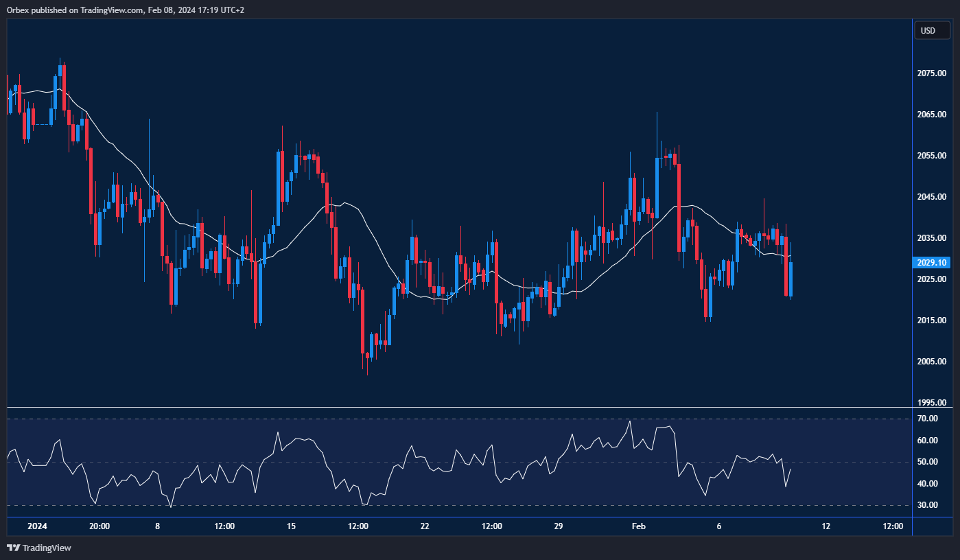Click the TradingView logo icon
This screenshot has height=560, width=960.
(12, 548)
